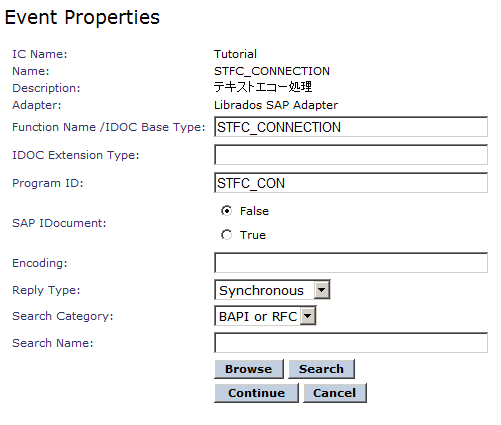Click the Search button
This screenshot has width=501, height=425.
[321, 369]
